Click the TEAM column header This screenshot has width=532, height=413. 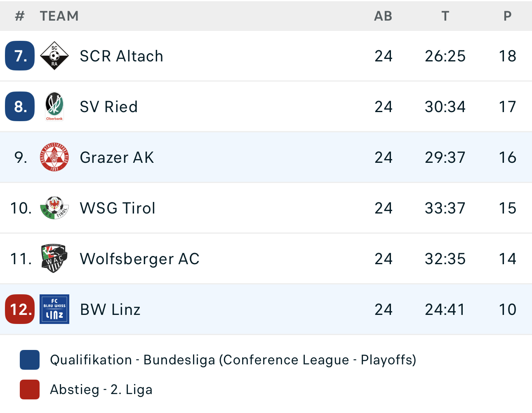point(59,16)
